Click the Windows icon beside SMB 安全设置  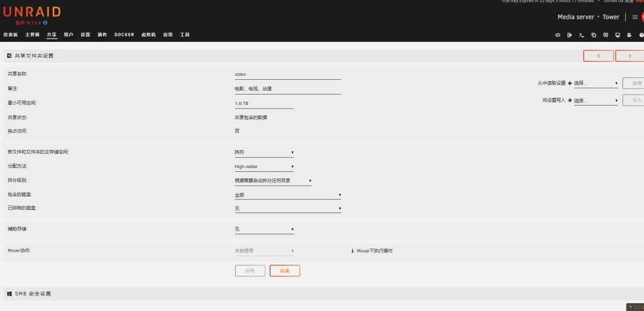(x=10, y=294)
